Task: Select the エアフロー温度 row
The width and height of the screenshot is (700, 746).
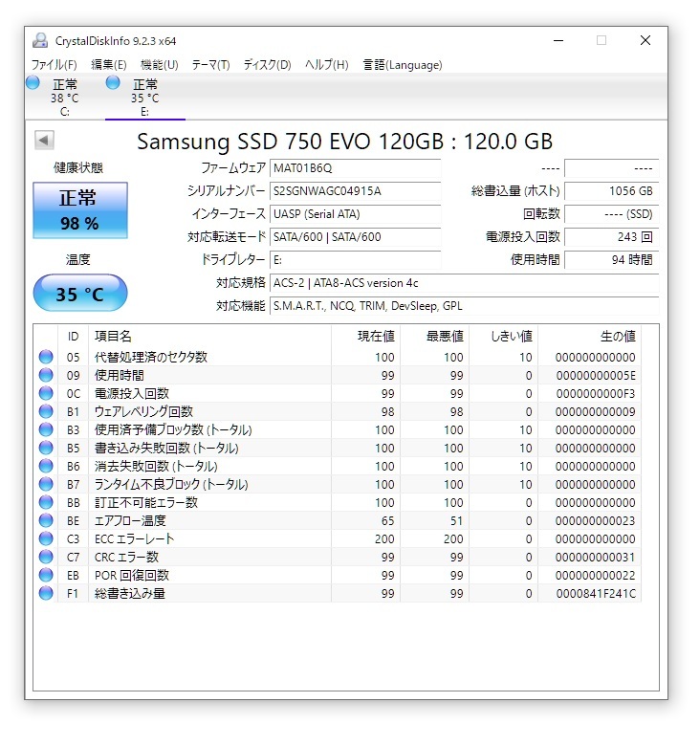Action: click(x=338, y=520)
